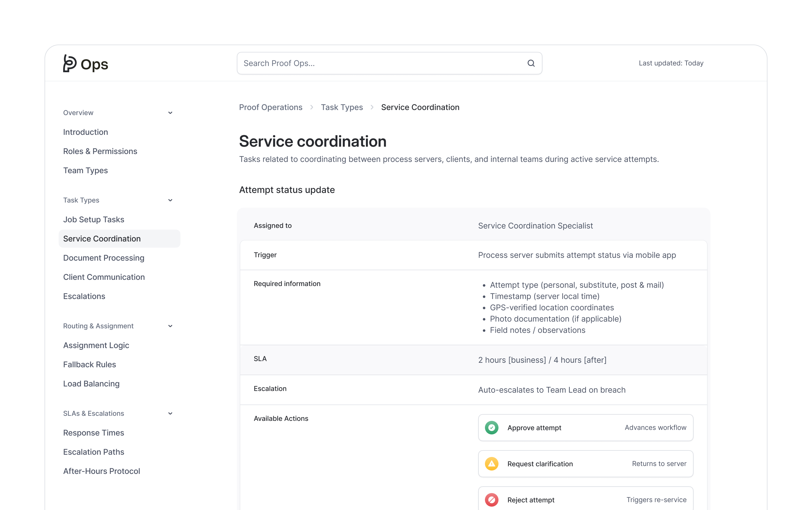This screenshot has height=510, width=812.
Task: Expand the SLAs & Escalations chevron
Action: click(170, 413)
